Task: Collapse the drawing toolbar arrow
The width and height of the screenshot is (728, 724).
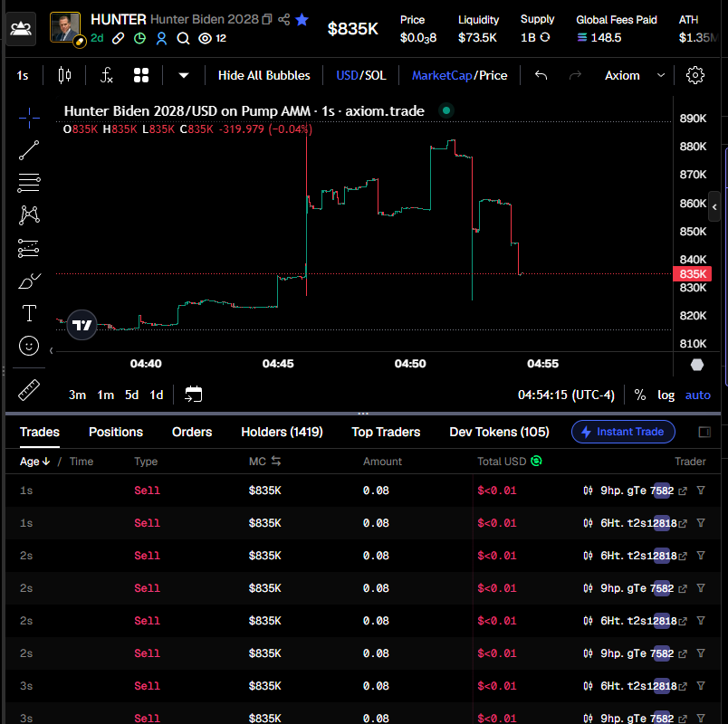Action: click(51, 351)
